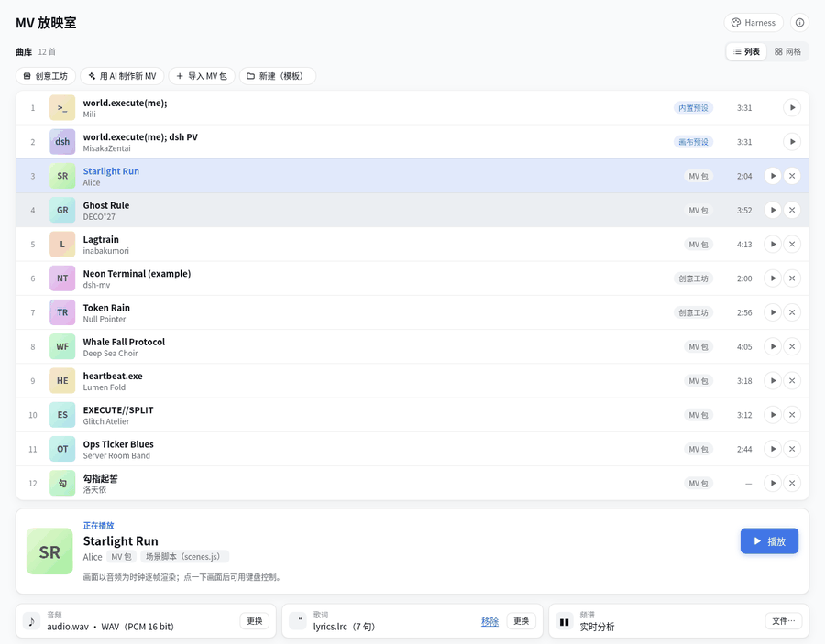Image resolution: width=825 pixels, height=644 pixels.
Task: Remove Ghost Rule from the list
Action: (792, 211)
